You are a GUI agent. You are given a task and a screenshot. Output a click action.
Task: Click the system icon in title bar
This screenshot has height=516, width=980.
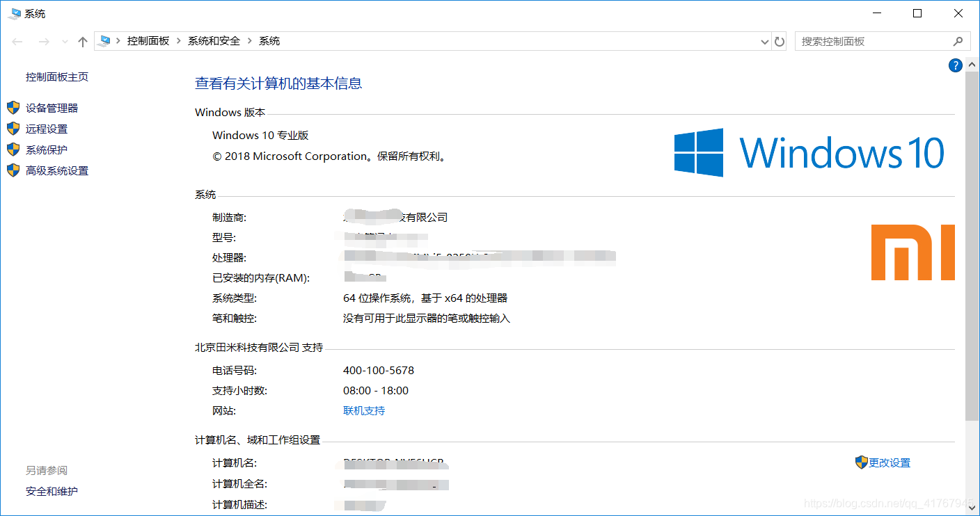(x=14, y=13)
